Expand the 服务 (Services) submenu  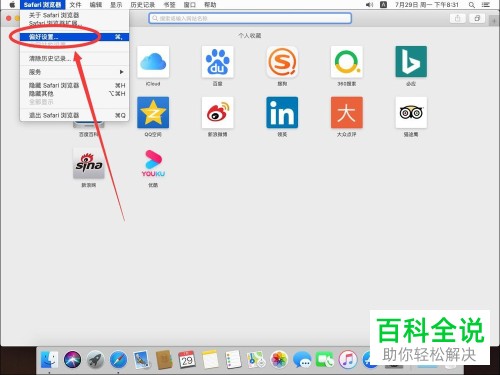click(x=74, y=72)
